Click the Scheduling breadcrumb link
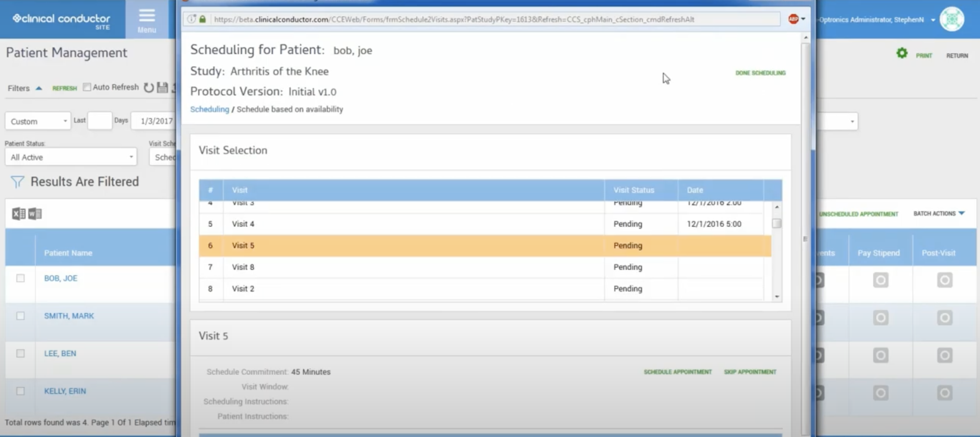Screen dimensions: 980x437 tap(209, 110)
